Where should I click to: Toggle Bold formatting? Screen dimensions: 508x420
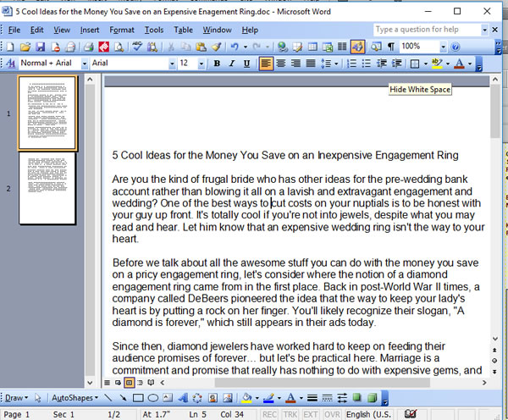point(217,64)
